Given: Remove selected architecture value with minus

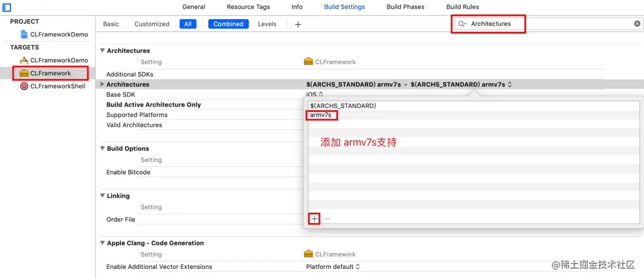Looking at the screenshot, I should tap(327, 219).
